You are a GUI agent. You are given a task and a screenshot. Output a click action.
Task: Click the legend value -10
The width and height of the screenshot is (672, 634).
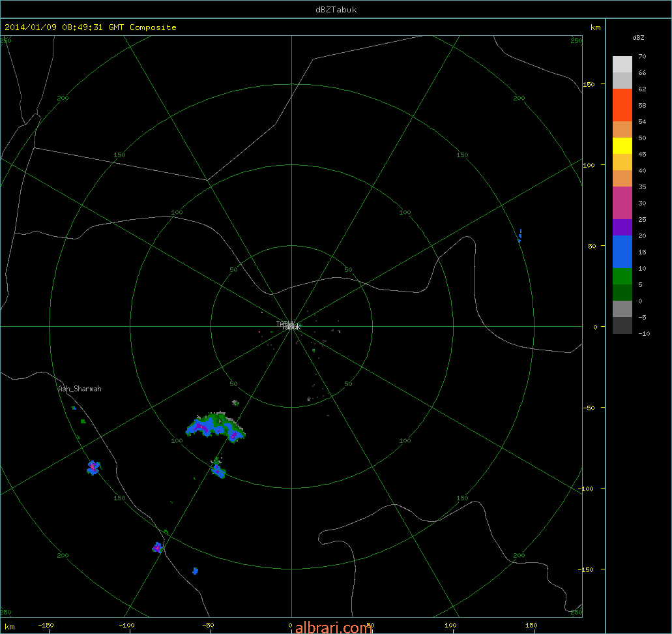tap(644, 333)
